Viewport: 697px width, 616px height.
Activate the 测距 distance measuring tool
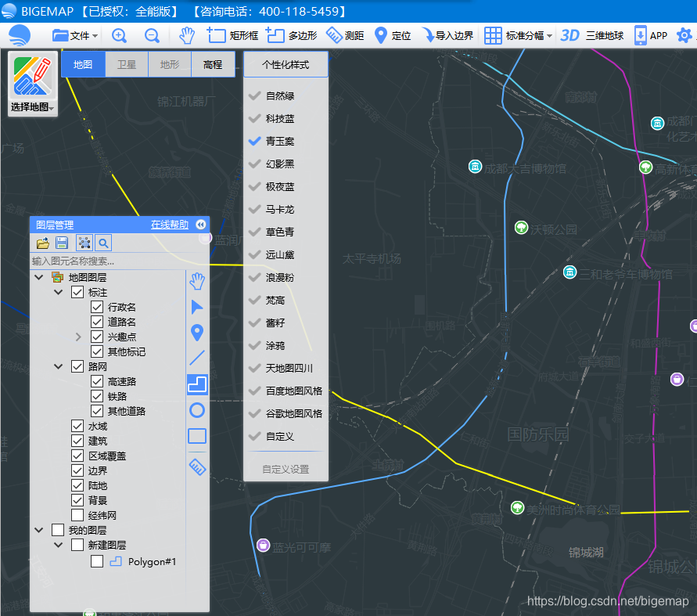point(346,35)
